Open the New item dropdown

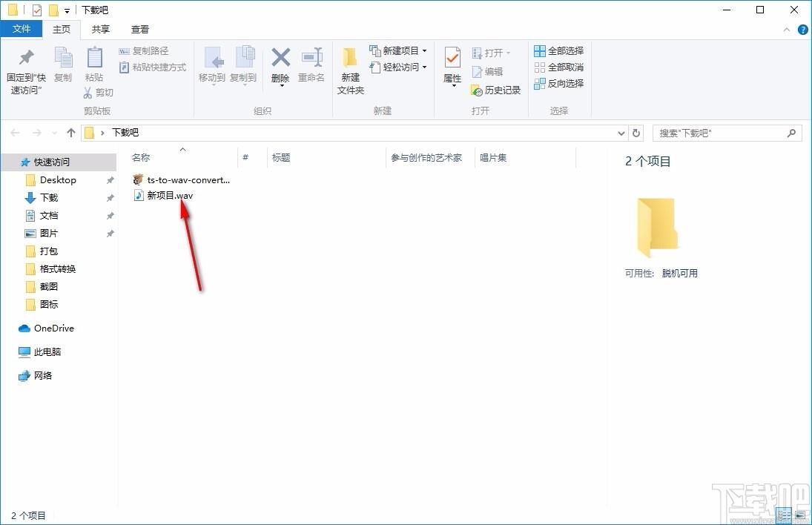397,50
